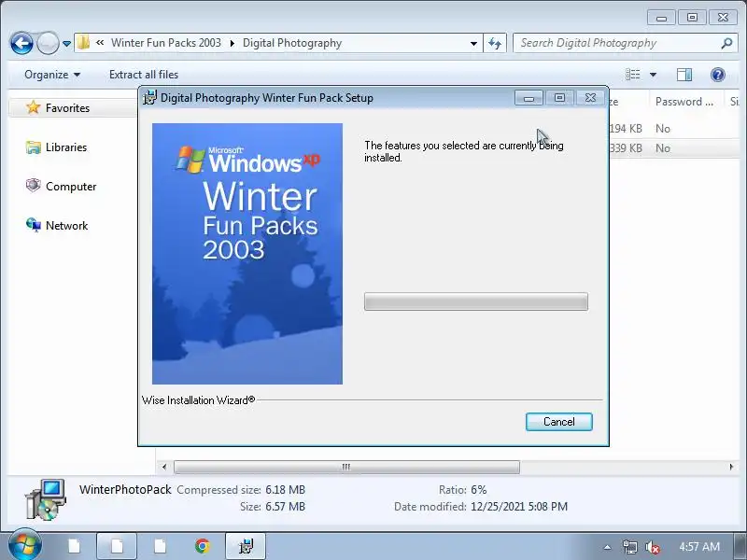Minimize the Explorer window
The height and width of the screenshot is (560, 747).
661,18
